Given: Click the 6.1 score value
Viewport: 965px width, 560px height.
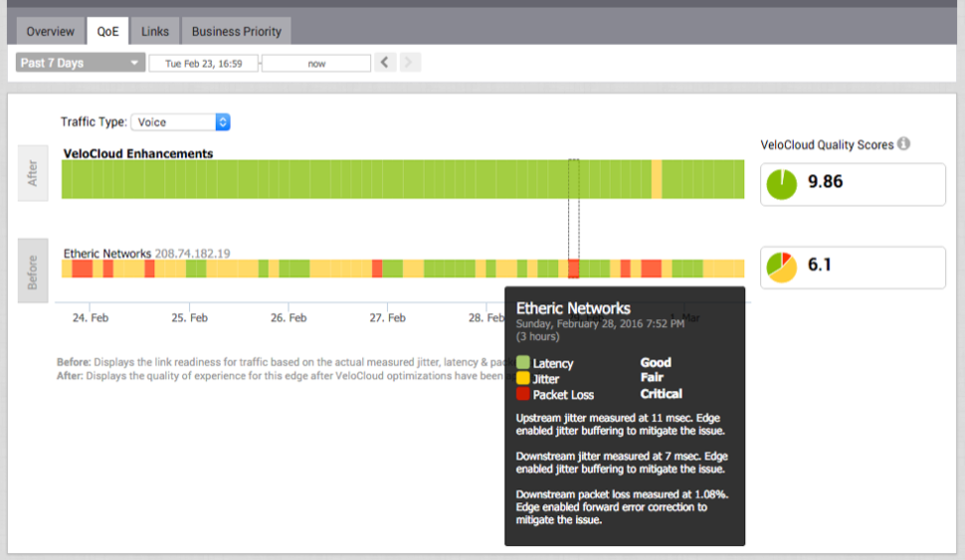Looking at the screenshot, I should [x=819, y=265].
